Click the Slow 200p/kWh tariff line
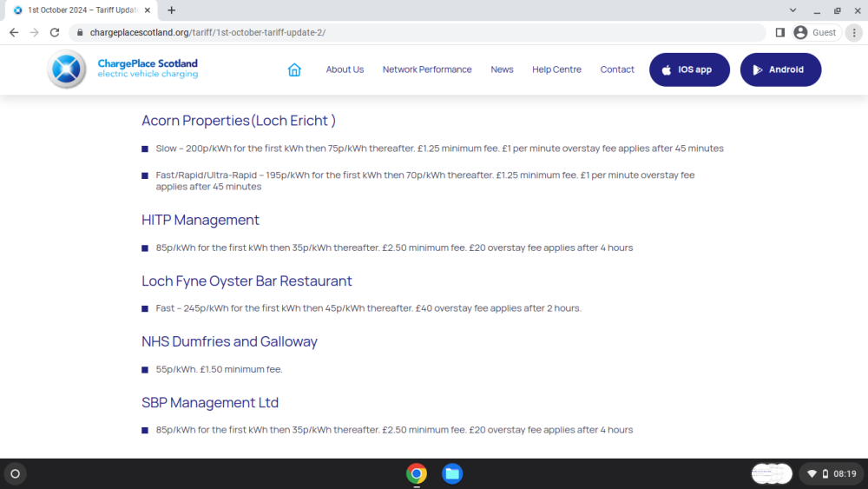This screenshot has width=868, height=489. pyautogui.click(x=439, y=149)
